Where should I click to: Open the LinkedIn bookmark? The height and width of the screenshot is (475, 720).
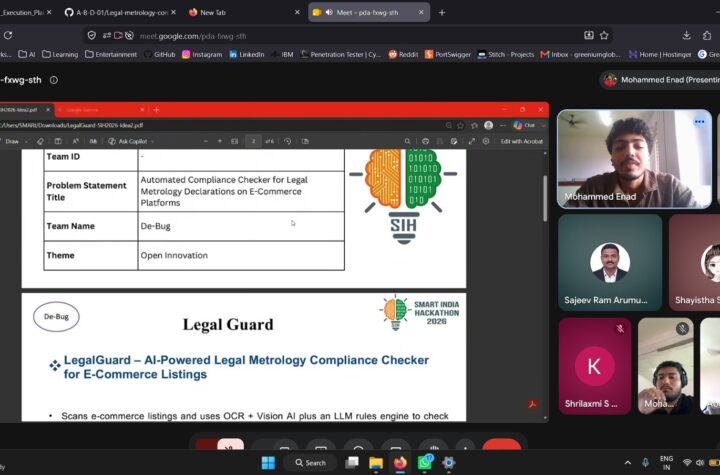pos(247,54)
